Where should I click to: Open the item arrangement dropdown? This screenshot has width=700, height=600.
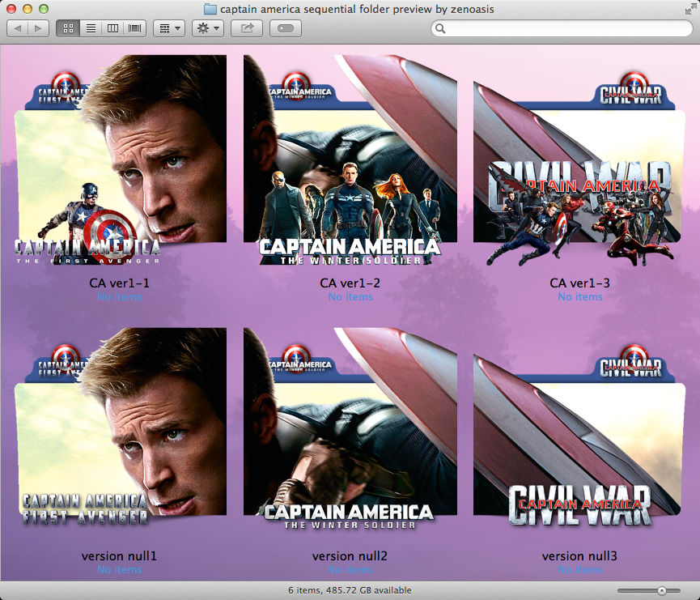tap(168, 27)
